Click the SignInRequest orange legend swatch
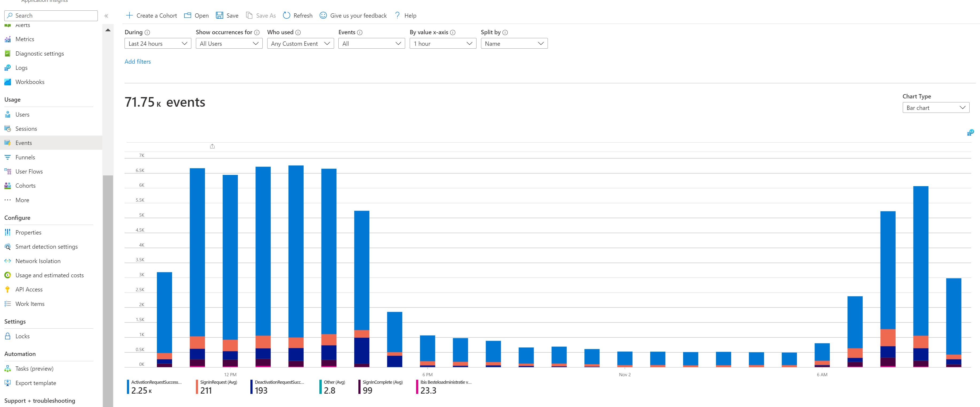Viewport: 980px width, 407px height. [197, 387]
